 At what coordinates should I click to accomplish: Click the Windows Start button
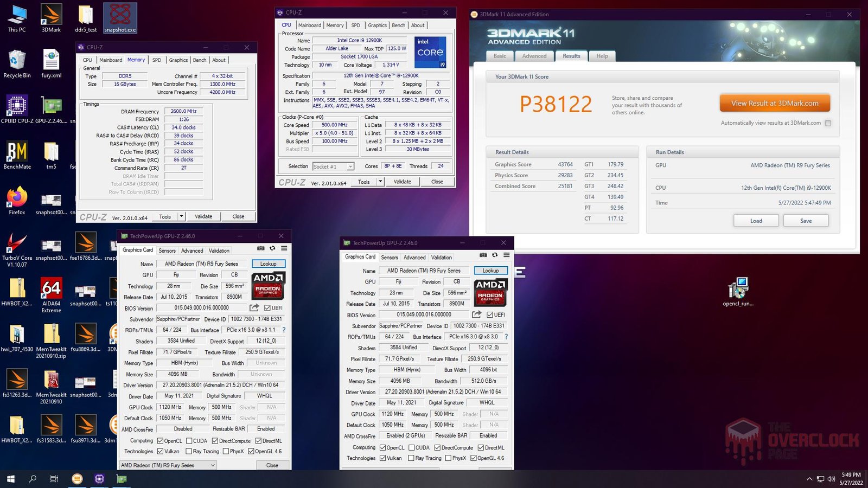(x=10, y=479)
